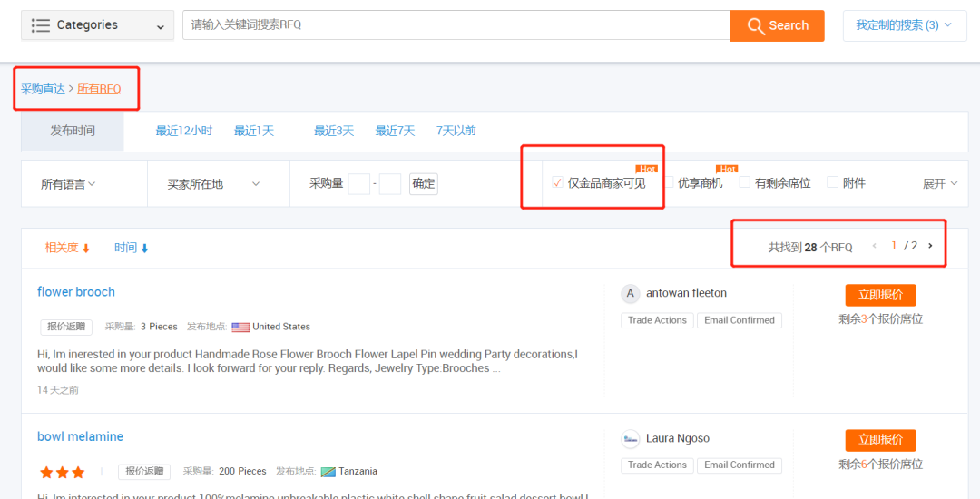Uncheck 仅金品商家可见 checkbox
The image size is (980, 499).
(558, 182)
